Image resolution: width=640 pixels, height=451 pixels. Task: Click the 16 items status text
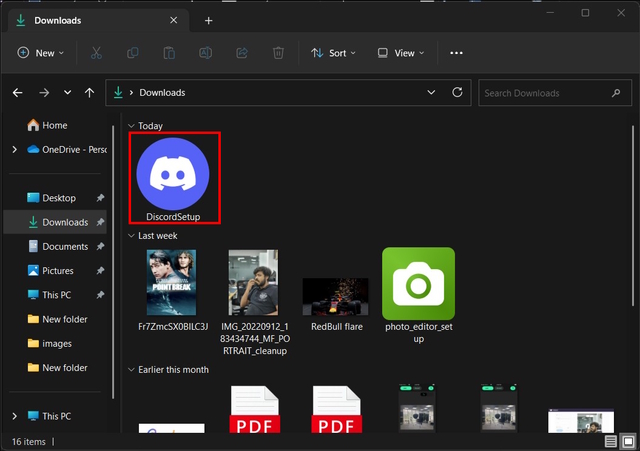tap(29, 442)
